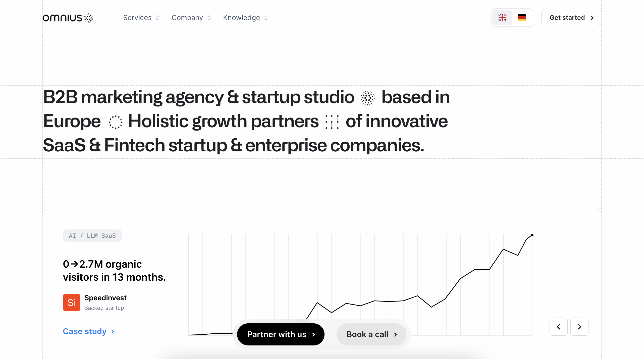Screen dimensions: 644x359
Task: Click the EU stars circle icon
Action: click(116, 122)
